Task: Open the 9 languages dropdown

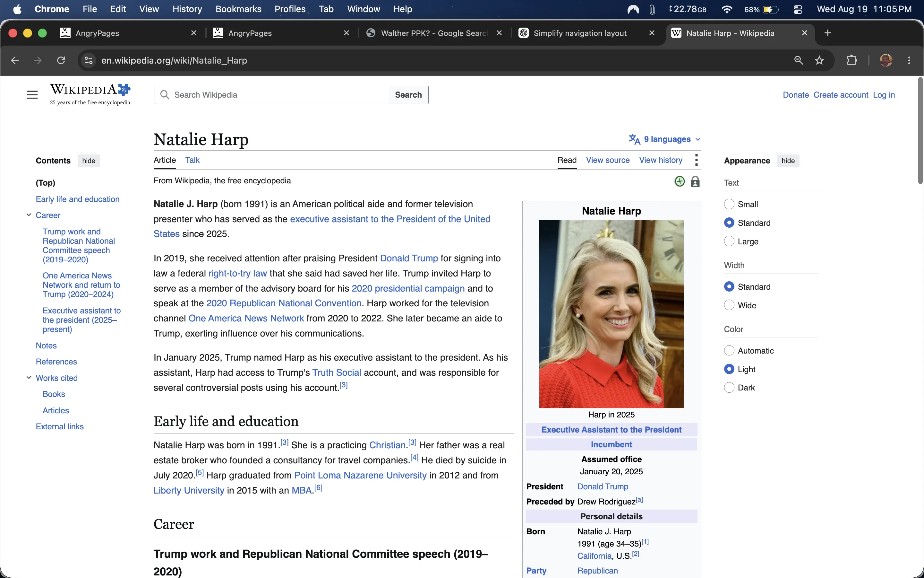Action: point(664,139)
